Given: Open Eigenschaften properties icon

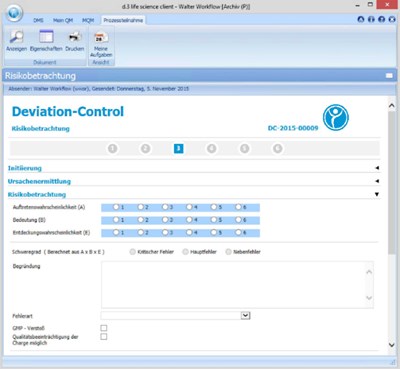Looking at the screenshot, I should 46,36.
